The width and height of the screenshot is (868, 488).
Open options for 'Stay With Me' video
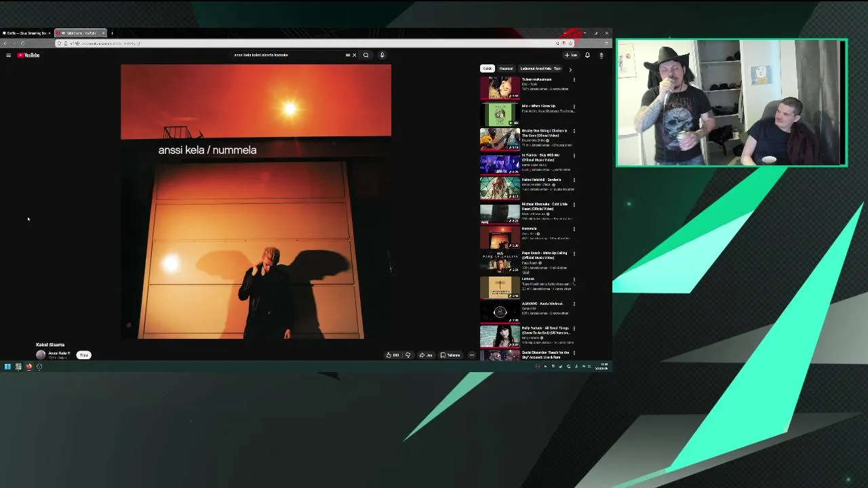point(574,155)
